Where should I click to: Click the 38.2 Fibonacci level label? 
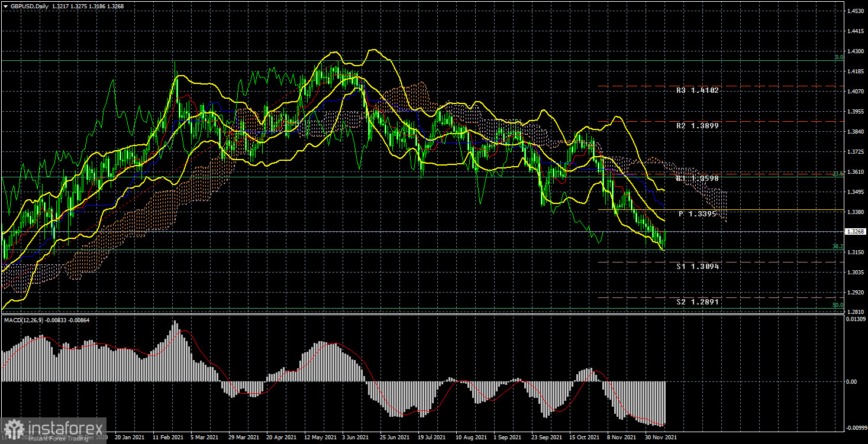pos(838,247)
